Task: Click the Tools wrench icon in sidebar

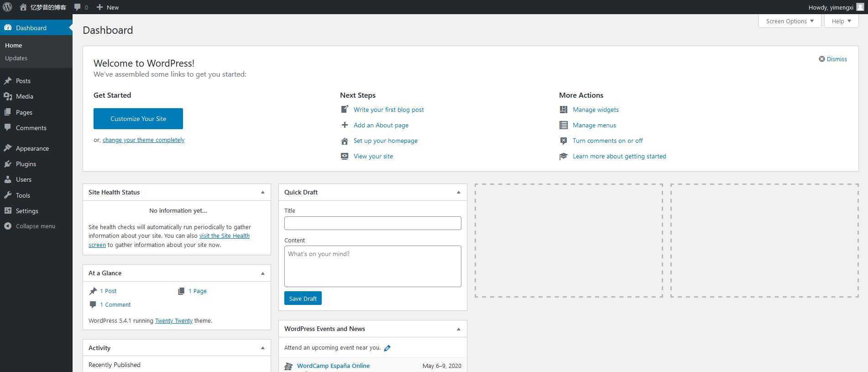Action: coord(8,195)
